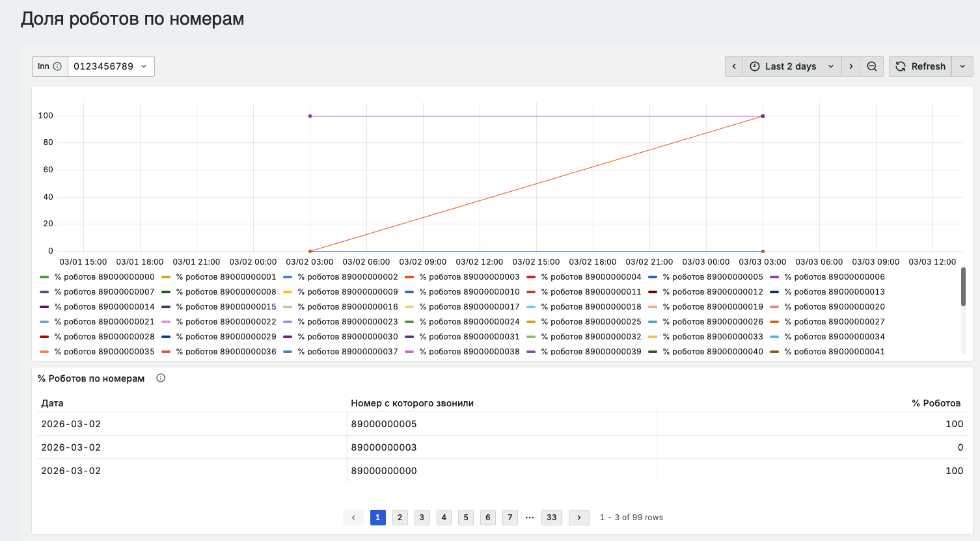Image resolution: width=980 pixels, height=541 pixels.
Task: Expand the Refresh interval dropdown arrow
Action: 962,66
